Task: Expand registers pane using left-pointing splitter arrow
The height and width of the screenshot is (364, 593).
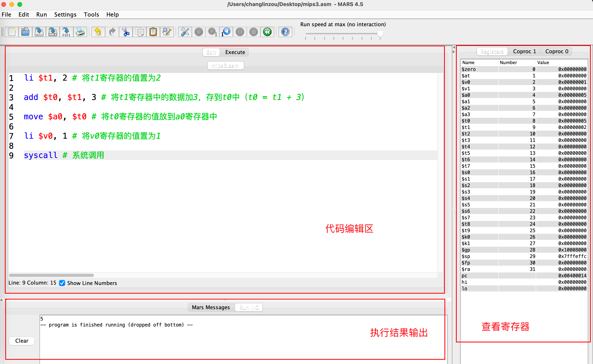Action: point(454,47)
